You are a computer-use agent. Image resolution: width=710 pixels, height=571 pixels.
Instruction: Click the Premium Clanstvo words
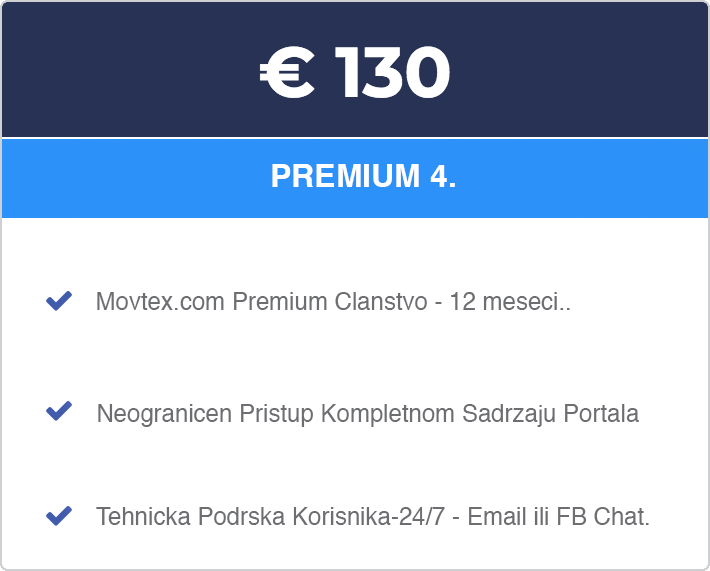coord(330,302)
